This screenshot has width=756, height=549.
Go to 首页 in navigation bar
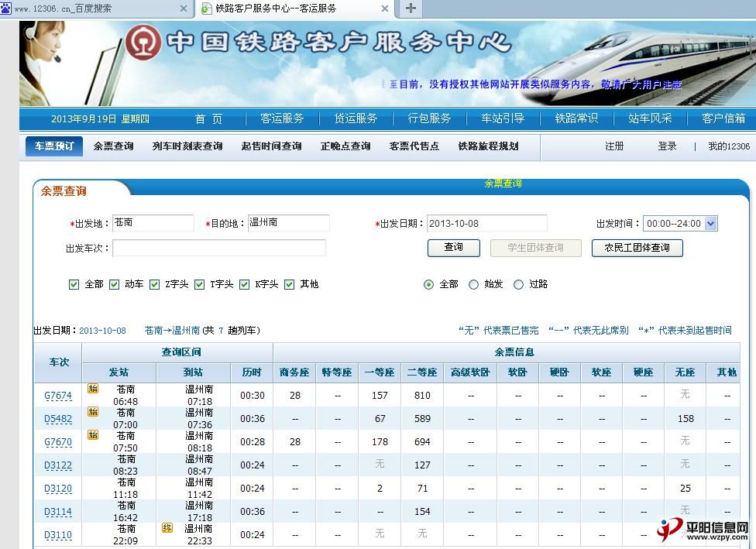point(209,118)
